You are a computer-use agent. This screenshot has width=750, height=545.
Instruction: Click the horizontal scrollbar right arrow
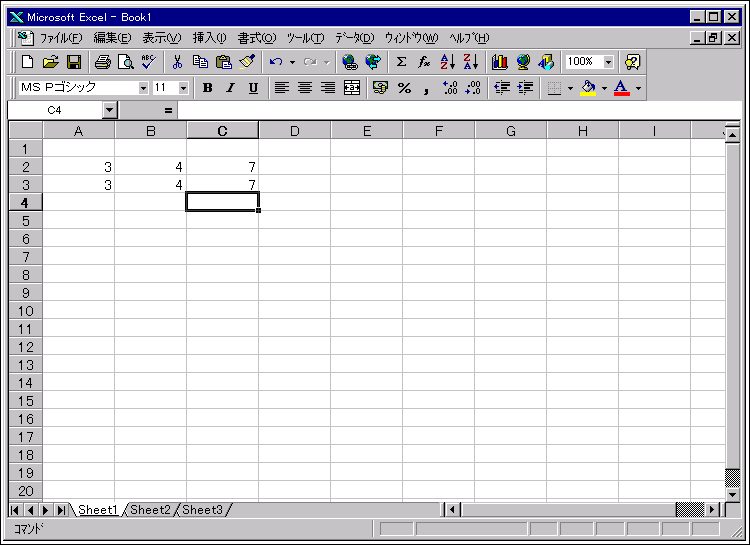[x=712, y=510]
